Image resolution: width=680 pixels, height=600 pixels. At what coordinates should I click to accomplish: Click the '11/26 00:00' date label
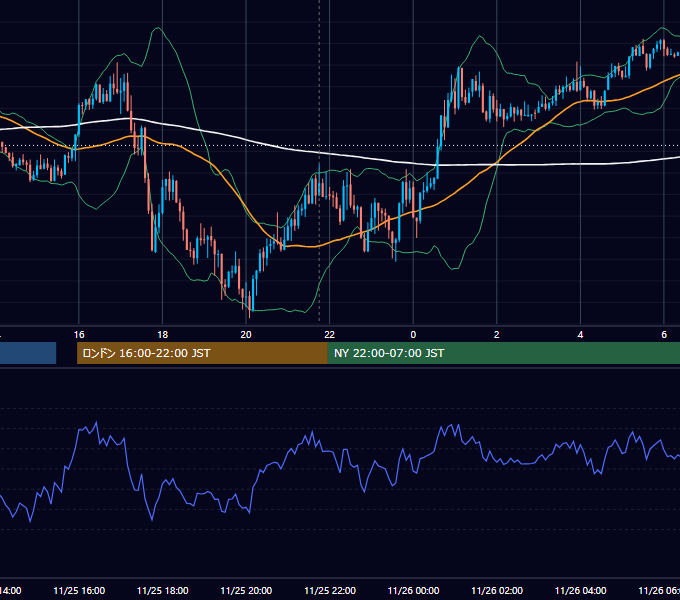pyautogui.click(x=413, y=590)
